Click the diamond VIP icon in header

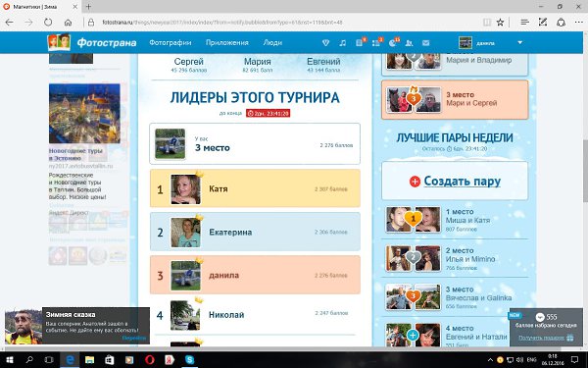click(x=325, y=43)
